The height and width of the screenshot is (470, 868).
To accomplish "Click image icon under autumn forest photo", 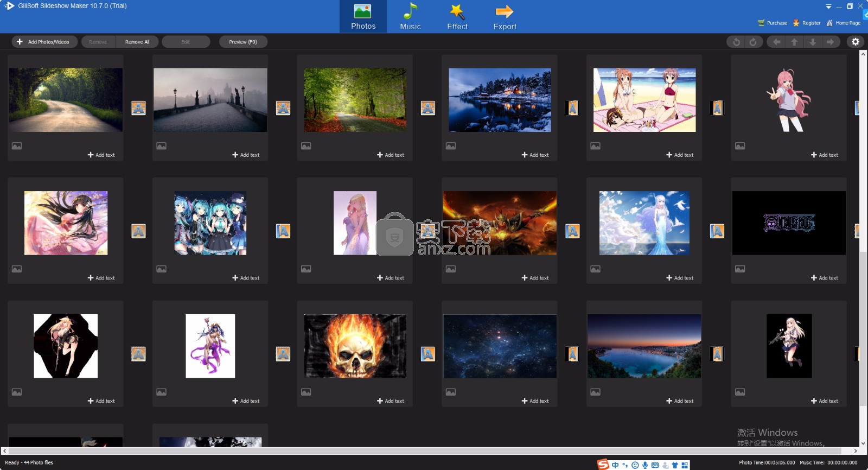I will [306, 146].
